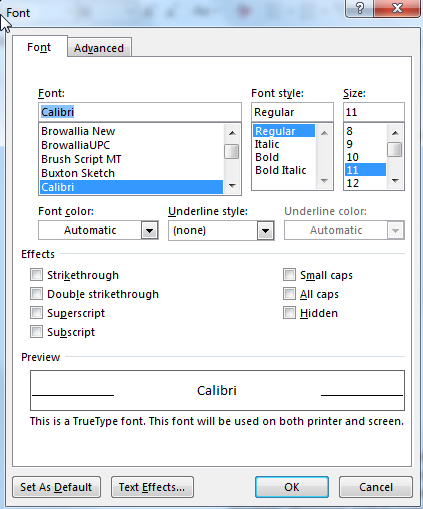Confirm with the OK button

(x=292, y=487)
